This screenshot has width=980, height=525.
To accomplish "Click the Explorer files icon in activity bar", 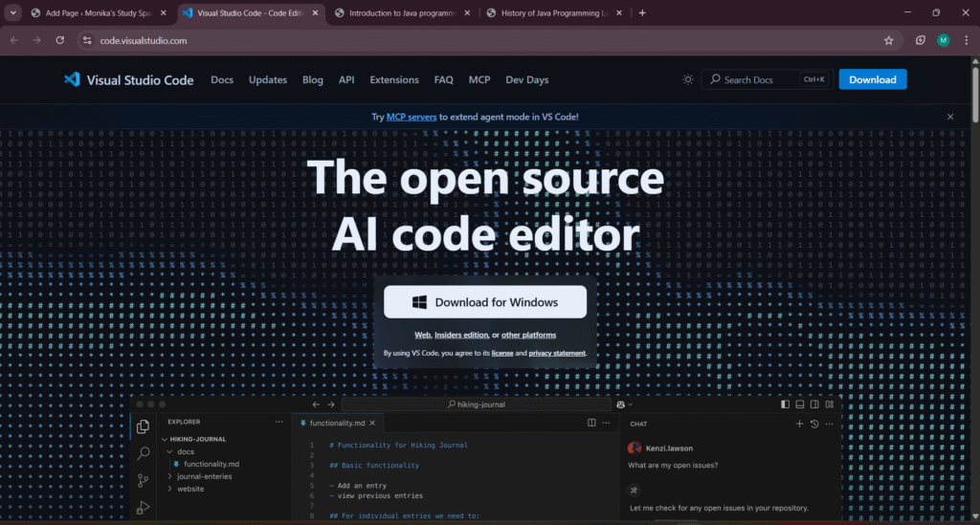I will coord(144,427).
